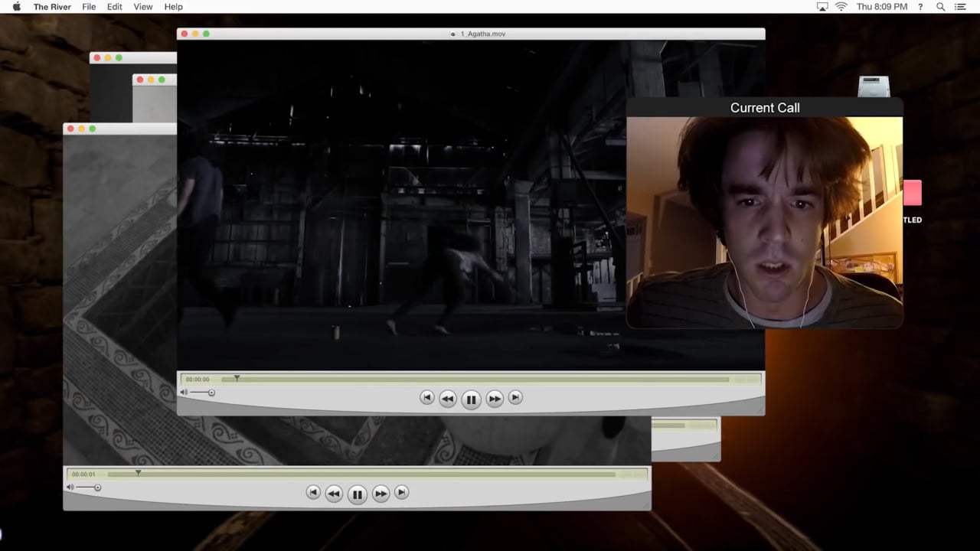This screenshot has width=980, height=551.
Task: Open the pink folder icon on desktop
Action: point(912,194)
